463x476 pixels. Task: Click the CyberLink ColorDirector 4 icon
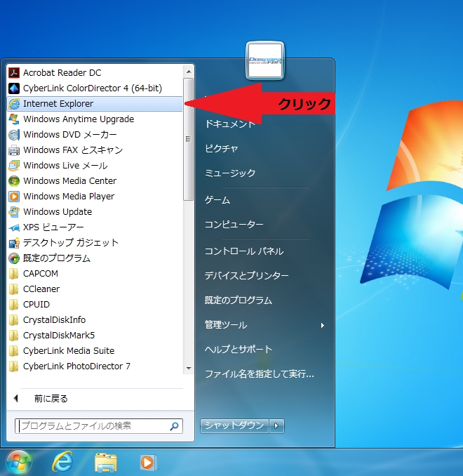point(13,88)
